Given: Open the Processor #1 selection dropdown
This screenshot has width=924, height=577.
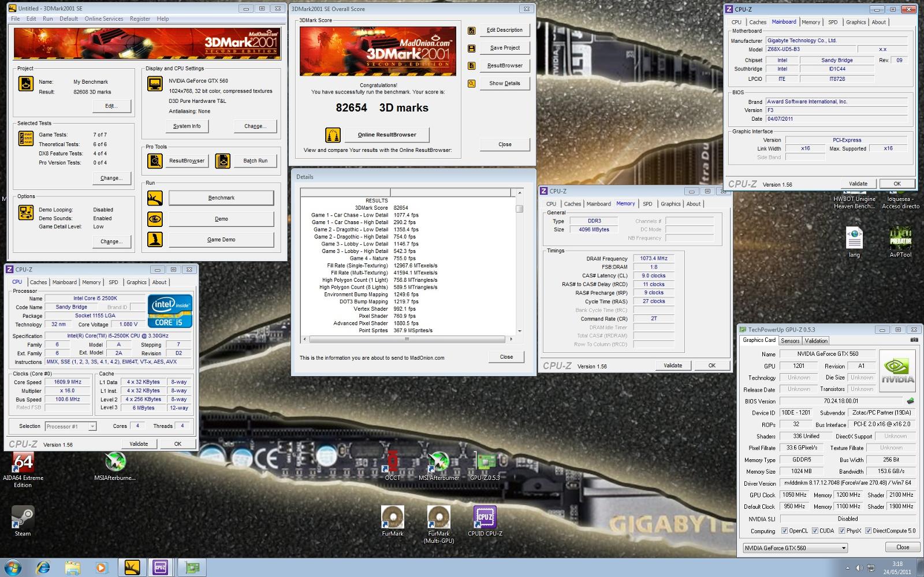Looking at the screenshot, I should click(92, 426).
